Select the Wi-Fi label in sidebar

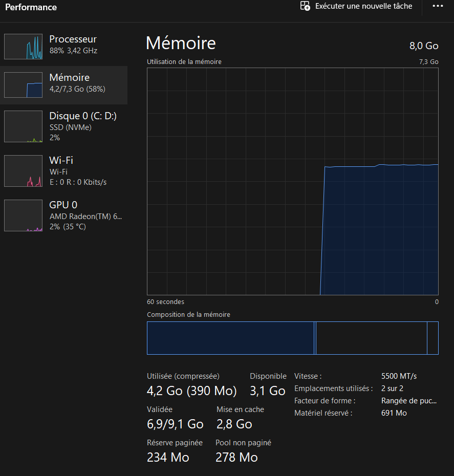pos(61,161)
